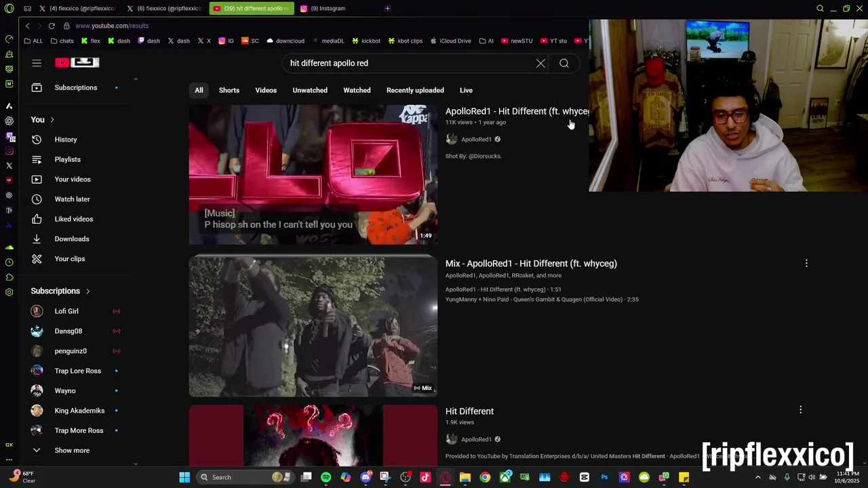Open Spotify from the Windows taskbar
Viewport: 868px width, 488px height.
pos(325,477)
